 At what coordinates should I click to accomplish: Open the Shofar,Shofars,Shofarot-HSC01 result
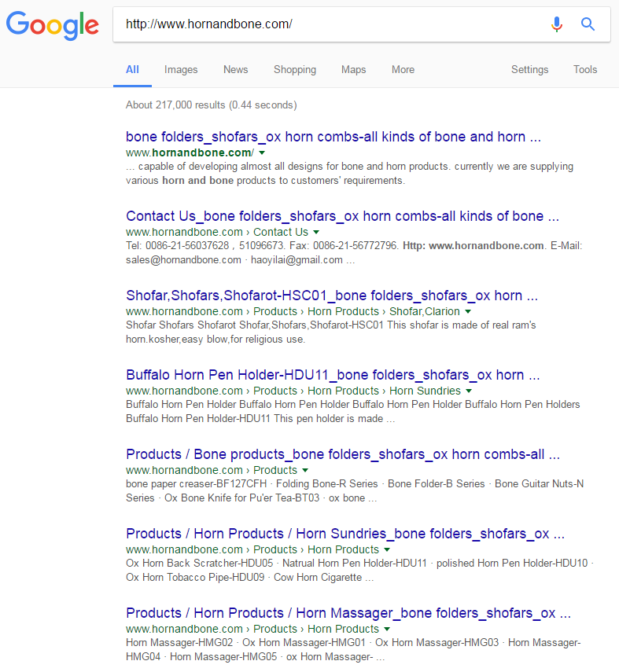point(332,296)
